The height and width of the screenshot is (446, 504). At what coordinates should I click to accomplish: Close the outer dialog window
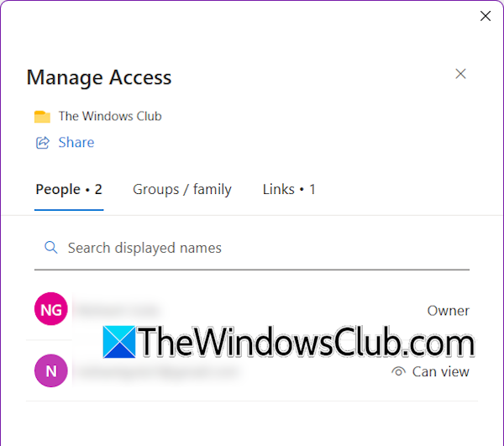[486, 16]
